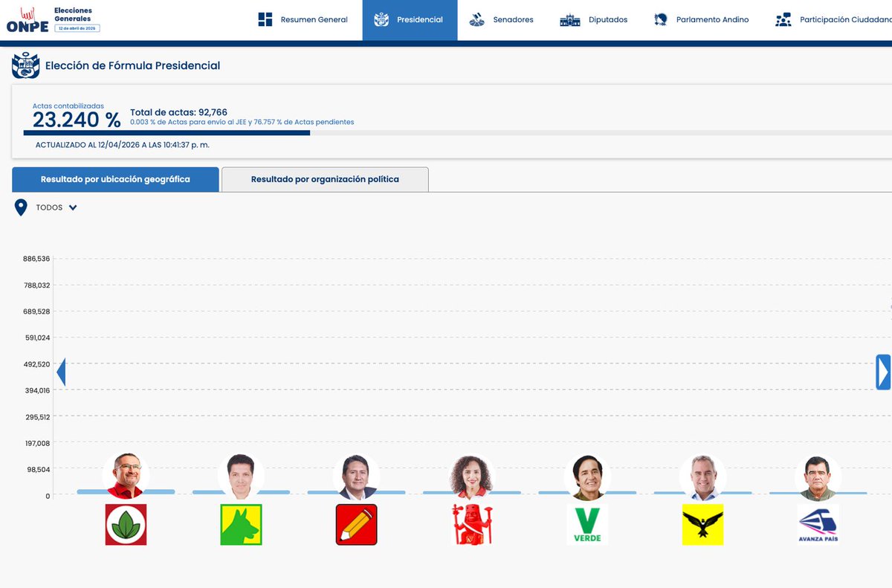This screenshot has height=588, width=892.
Task: Click the green leaf party logo
Action: point(126,525)
